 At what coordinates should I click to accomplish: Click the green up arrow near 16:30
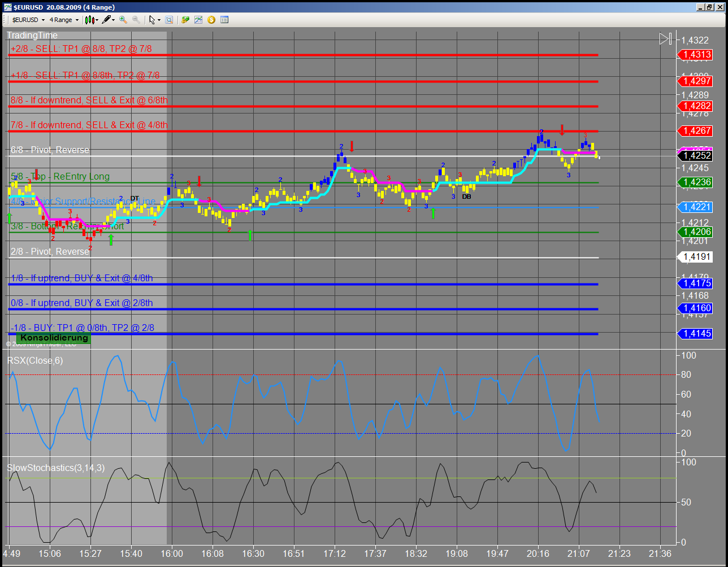pyautogui.click(x=250, y=235)
